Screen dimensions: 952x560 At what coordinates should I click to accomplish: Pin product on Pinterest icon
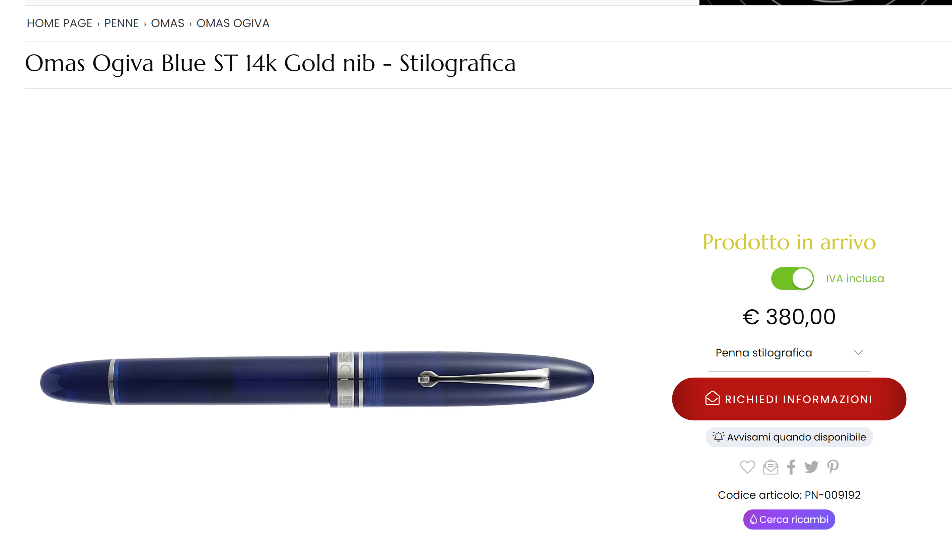(832, 467)
